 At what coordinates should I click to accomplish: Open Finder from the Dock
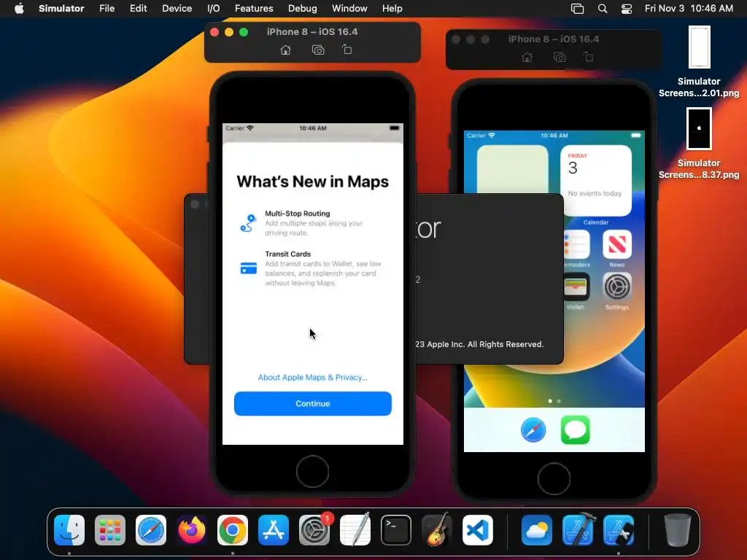point(69,530)
